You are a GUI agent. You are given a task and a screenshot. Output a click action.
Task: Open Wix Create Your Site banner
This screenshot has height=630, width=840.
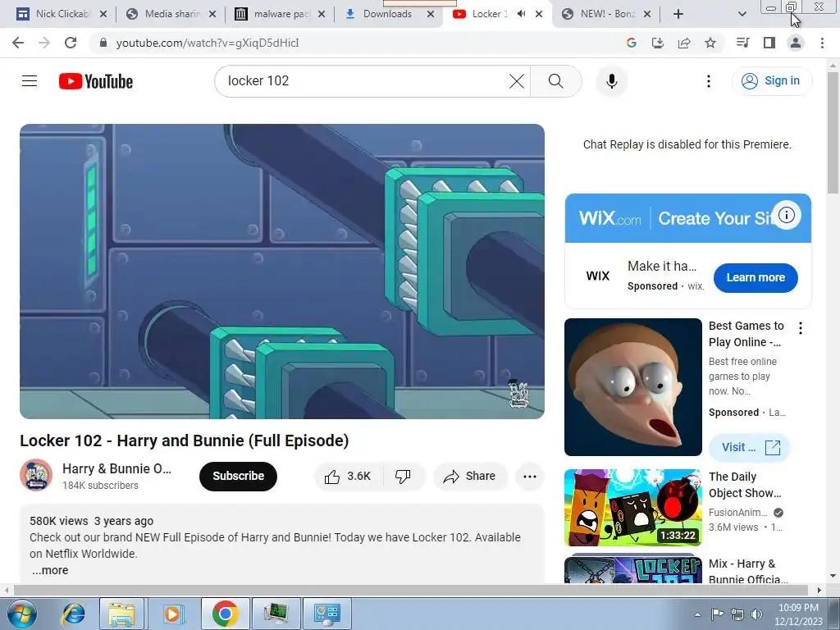(688, 218)
